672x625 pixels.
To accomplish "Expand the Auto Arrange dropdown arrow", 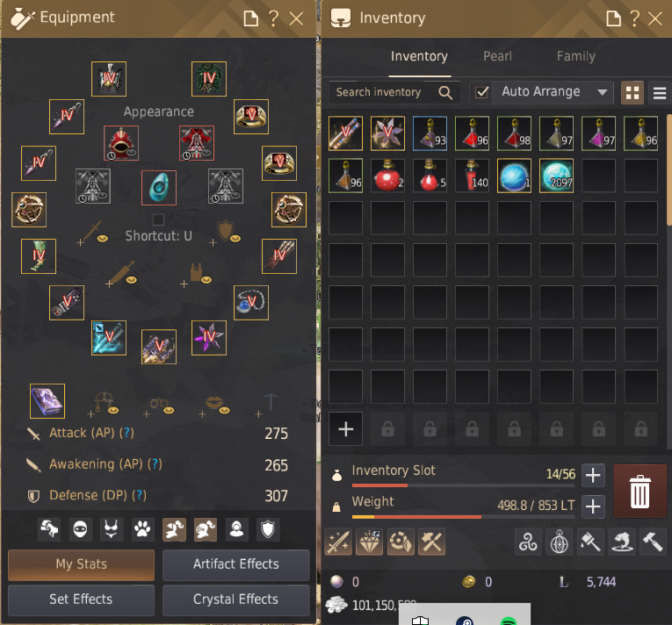I will (x=602, y=92).
